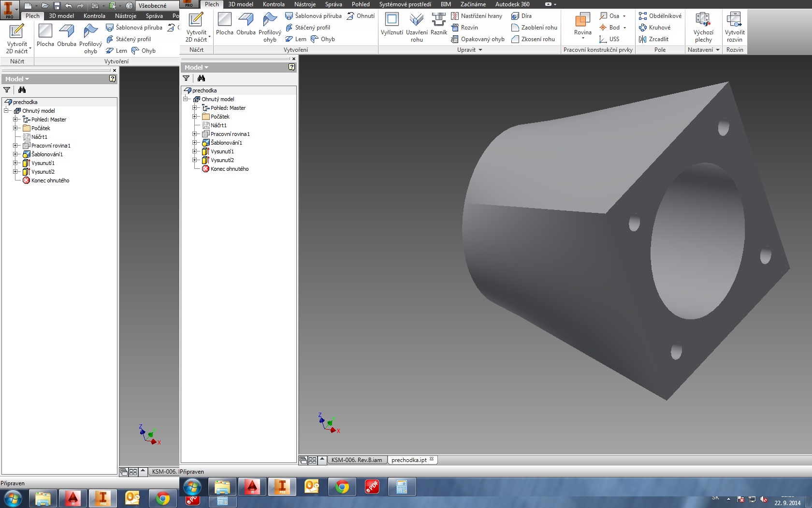
Task: Open the BIM ribbon tab
Action: (x=446, y=4)
